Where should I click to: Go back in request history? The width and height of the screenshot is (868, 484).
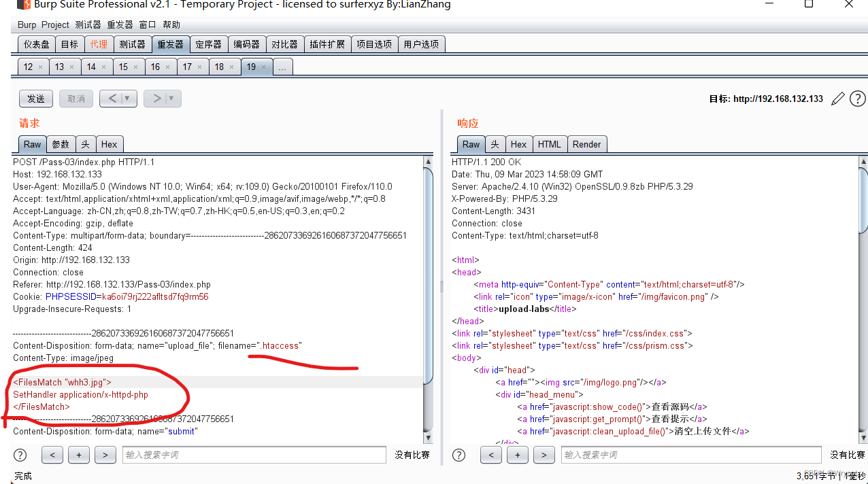click(112, 99)
